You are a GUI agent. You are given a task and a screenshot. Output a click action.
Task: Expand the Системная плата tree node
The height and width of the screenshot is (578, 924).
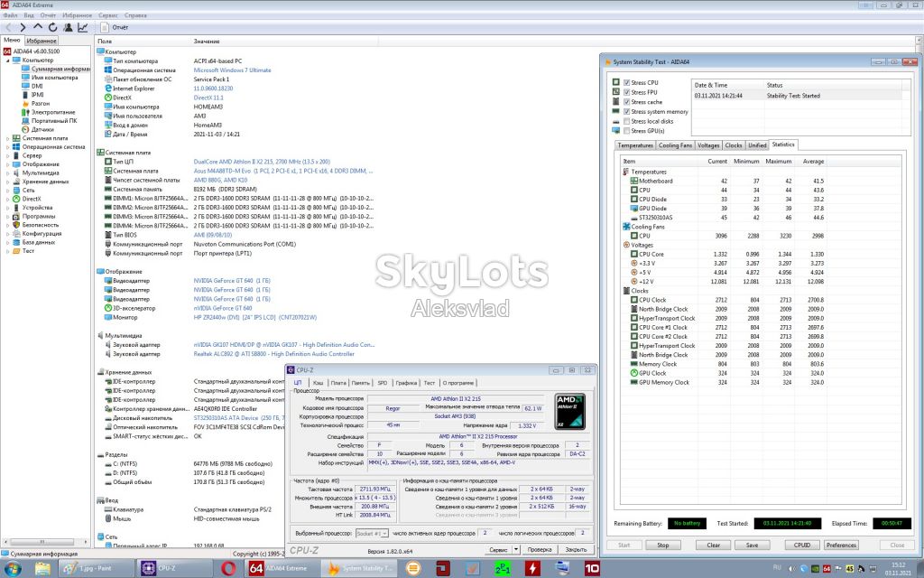click(x=7, y=138)
